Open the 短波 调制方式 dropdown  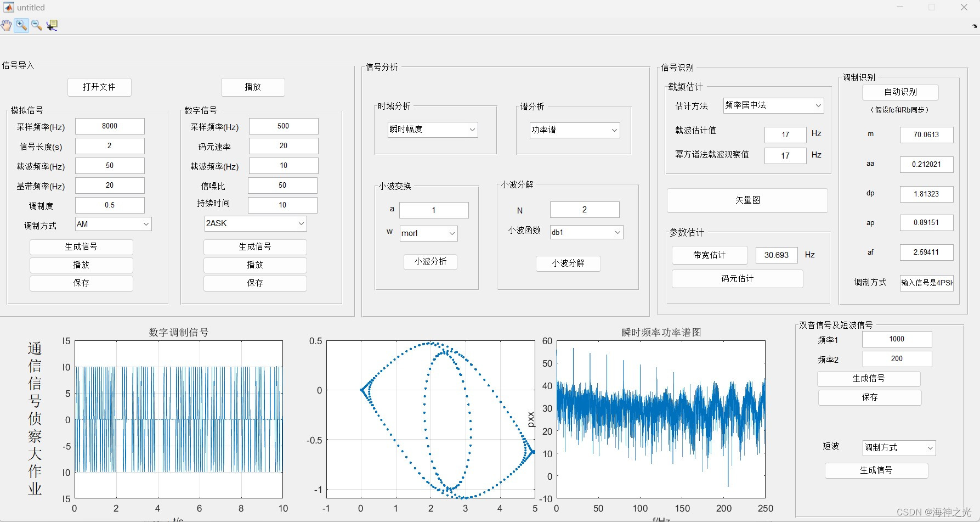899,448
